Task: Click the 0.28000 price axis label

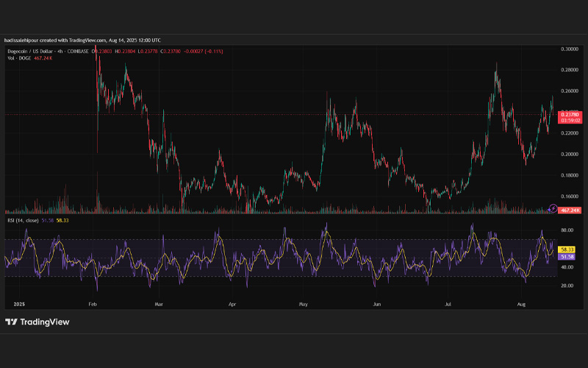Action: click(569, 70)
